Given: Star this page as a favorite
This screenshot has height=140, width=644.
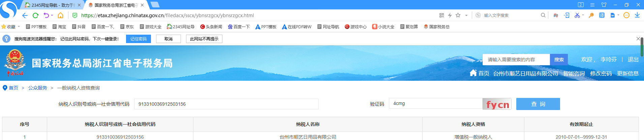Looking at the screenshot, I should pyautogui.click(x=458, y=15).
